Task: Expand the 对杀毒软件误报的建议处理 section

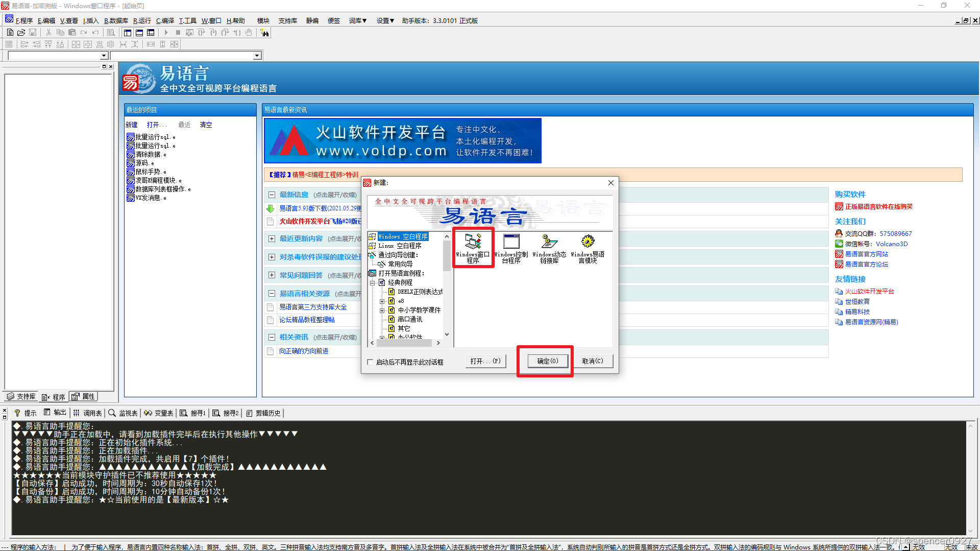Action: tap(272, 257)
